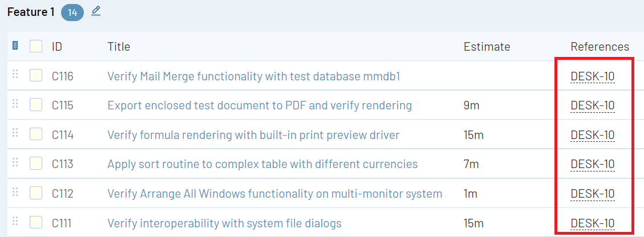644x237 pixels.
Task: Open Verify Mail Merge functionality test case
Action: pos(253,76)
